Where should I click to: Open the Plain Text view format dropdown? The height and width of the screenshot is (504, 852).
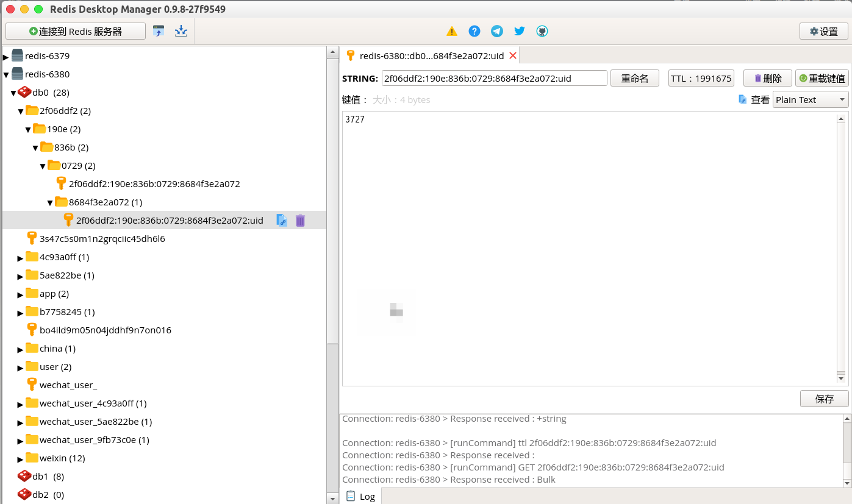(811, 99)
